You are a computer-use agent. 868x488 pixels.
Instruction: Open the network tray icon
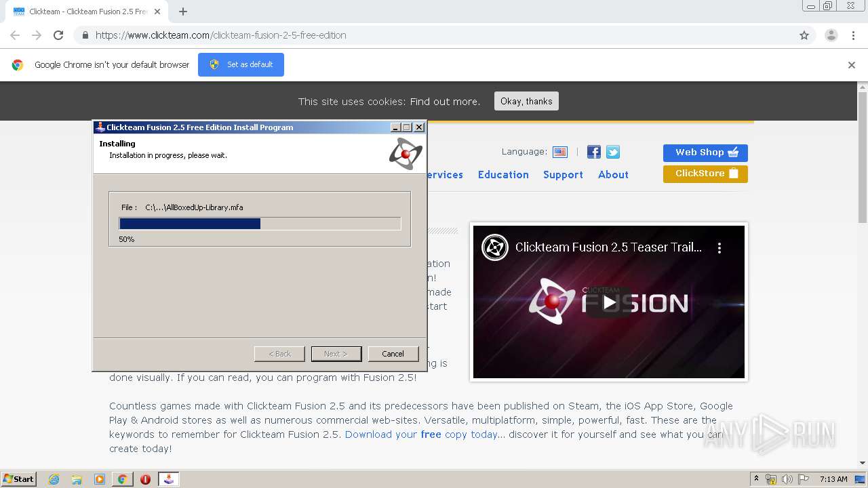coord(771,479)
